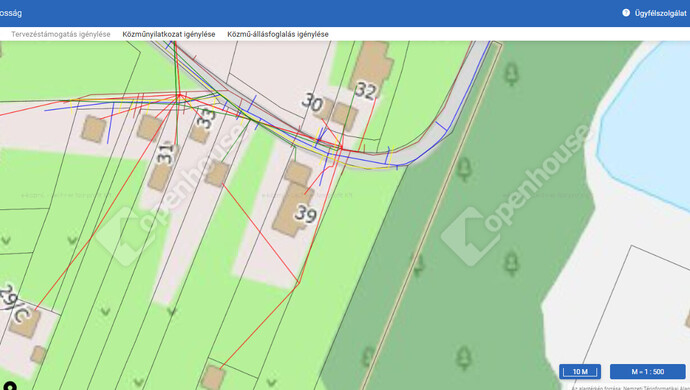The image size is (690, 390).
Task: Click the location pin icon at map corner
Action: point(10,386)
